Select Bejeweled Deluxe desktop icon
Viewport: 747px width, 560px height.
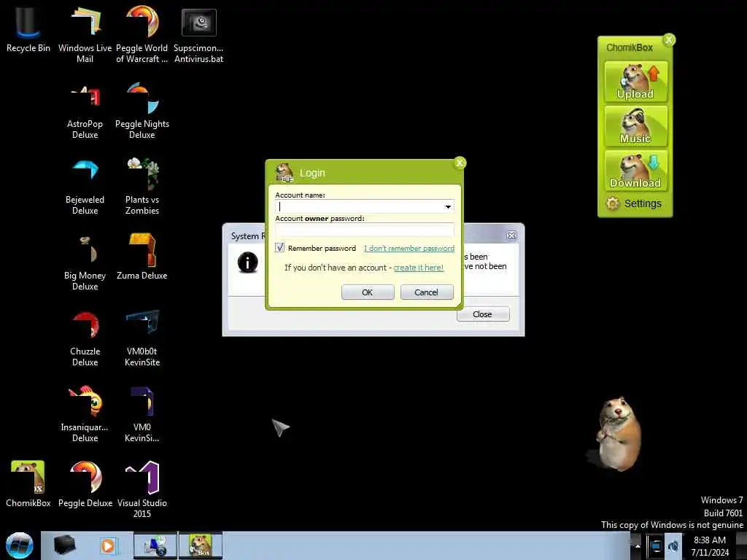[x=85, y=187]
